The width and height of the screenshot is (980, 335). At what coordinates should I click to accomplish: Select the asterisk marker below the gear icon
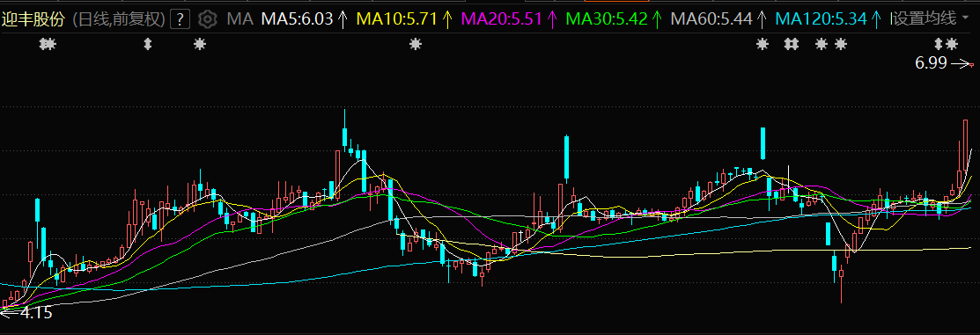[199, 44]
